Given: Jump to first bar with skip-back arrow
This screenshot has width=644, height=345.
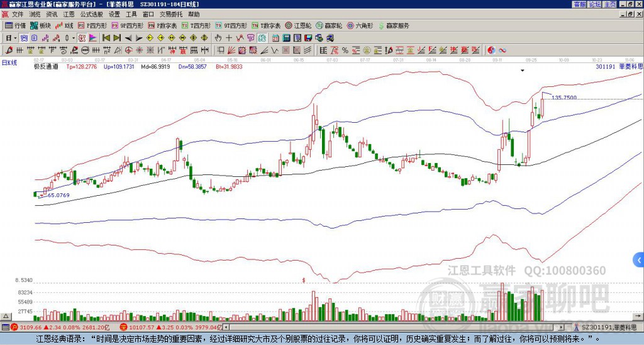Looking at the screenshot, I should pyautogui.click(x=106, y=38).
